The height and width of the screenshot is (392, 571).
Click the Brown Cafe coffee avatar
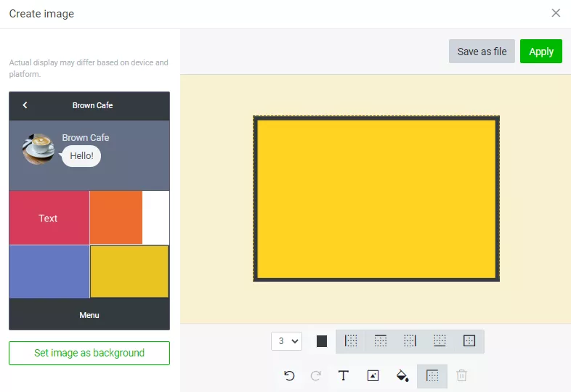pyautogui.click(x=39, y=150)
